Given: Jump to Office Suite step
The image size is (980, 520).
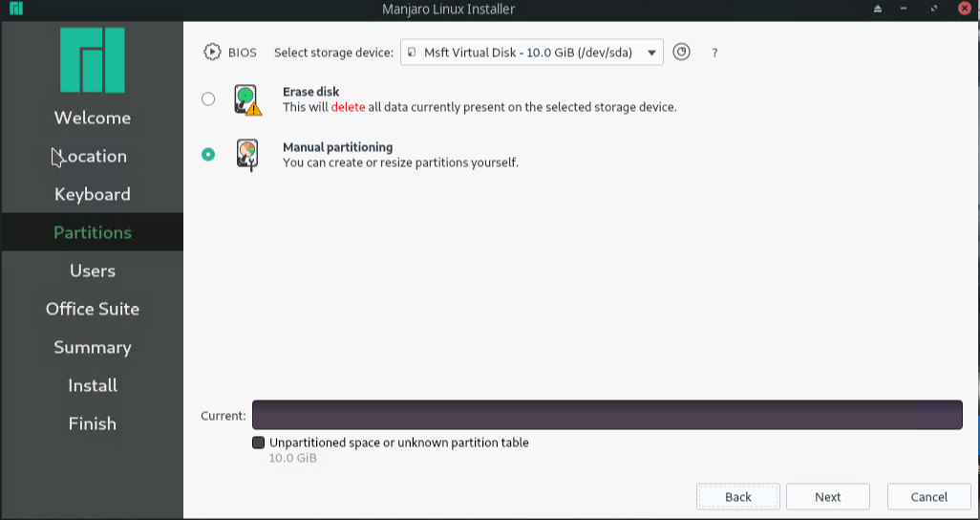Looking at the screenshot, I should 93,309.
